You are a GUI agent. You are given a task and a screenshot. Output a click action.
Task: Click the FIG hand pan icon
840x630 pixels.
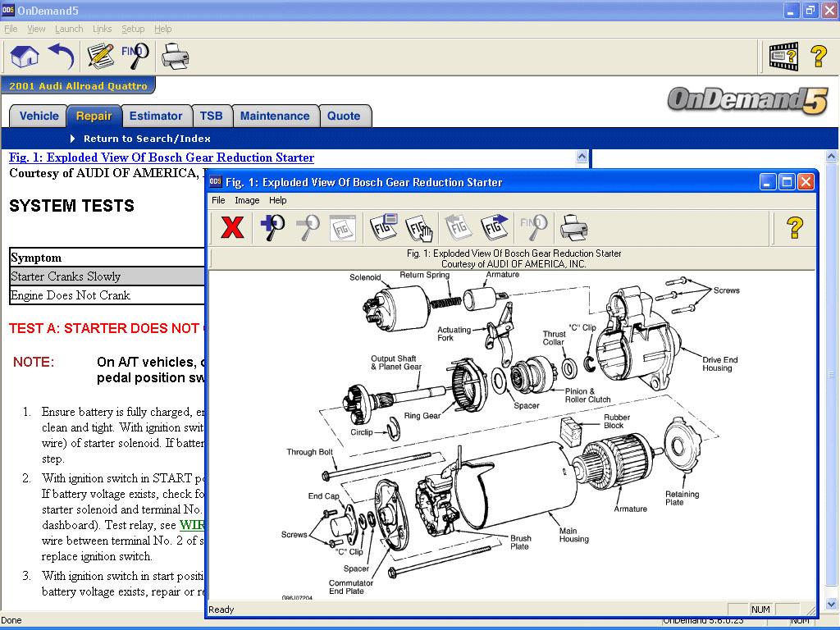[x=419, y=228]
